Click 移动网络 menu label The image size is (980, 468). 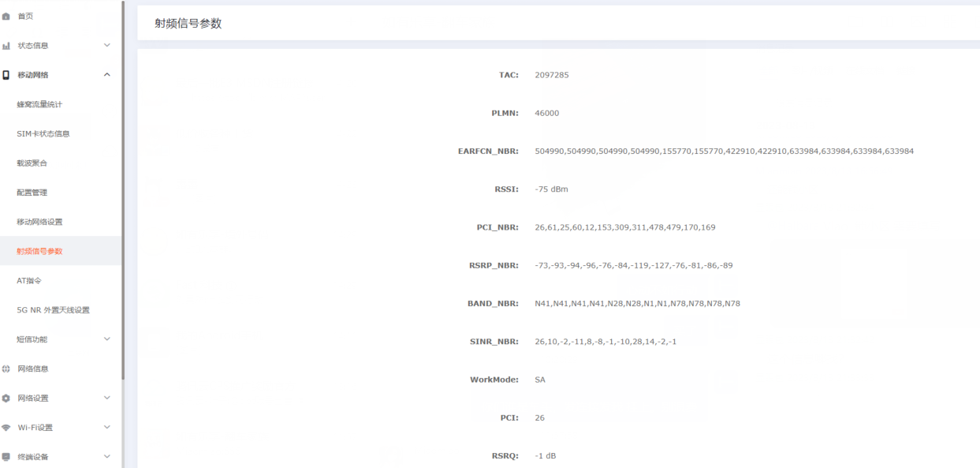pyautogui.click(x=33, y=75)
